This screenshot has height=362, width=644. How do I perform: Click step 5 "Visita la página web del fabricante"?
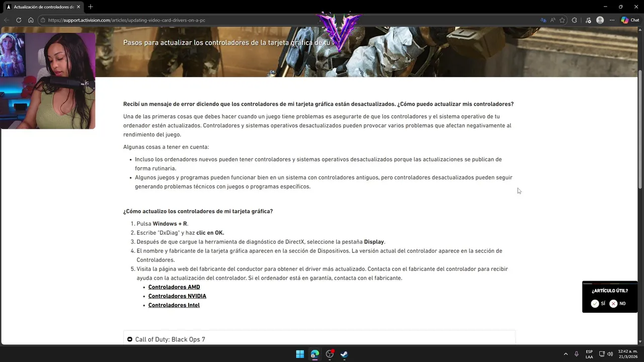[323, 274]
